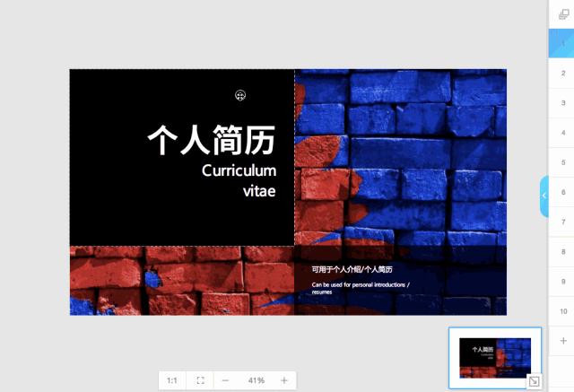Screen dimensions: 574x392
Task: Switch to page 6
Action: [x=561, y=192]
